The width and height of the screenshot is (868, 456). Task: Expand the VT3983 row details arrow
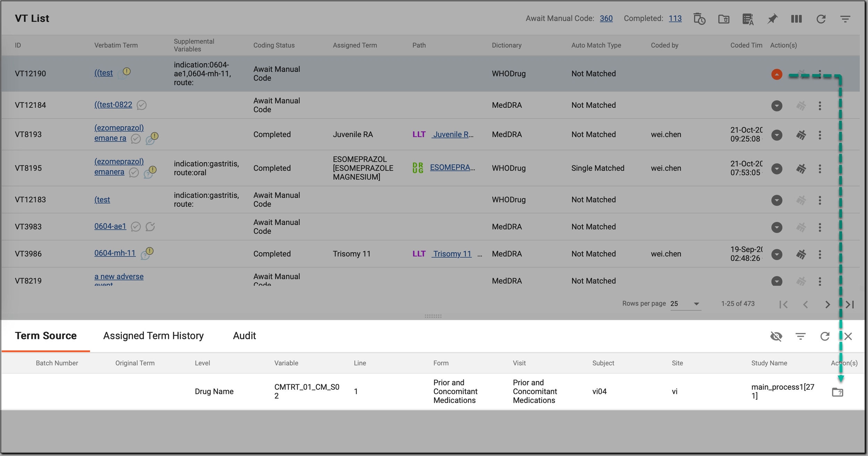point(777,227)
